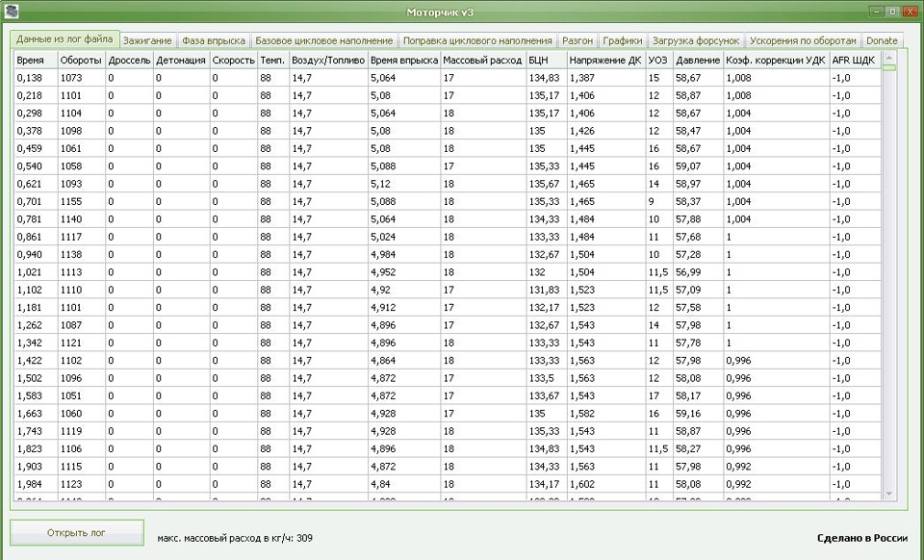Select the time cell 1,984
Viewport: 924px width, 560px height.
pyautogui.click(x=36, y=484)
